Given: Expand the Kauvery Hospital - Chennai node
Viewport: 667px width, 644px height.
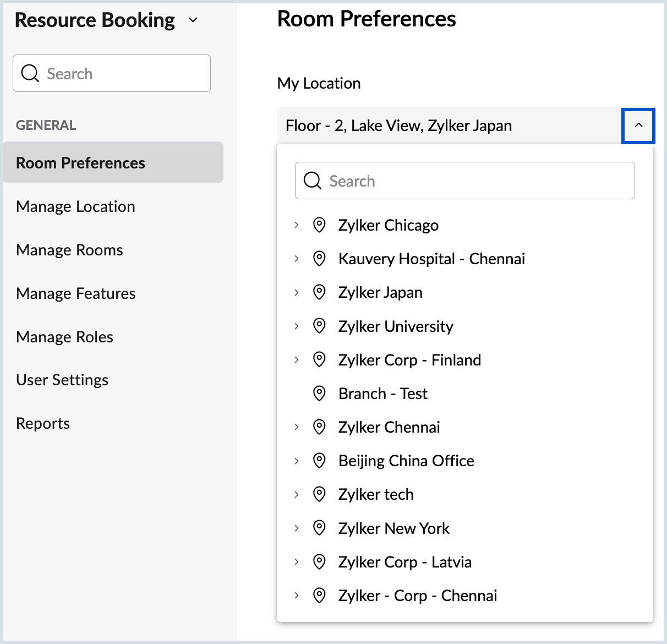Looking at the screenshot, I should [297, 259].
